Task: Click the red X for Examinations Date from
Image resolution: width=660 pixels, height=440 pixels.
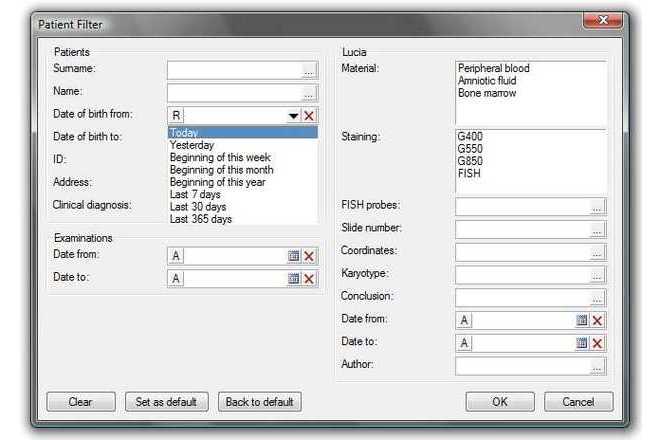Action: pos(309,256)
